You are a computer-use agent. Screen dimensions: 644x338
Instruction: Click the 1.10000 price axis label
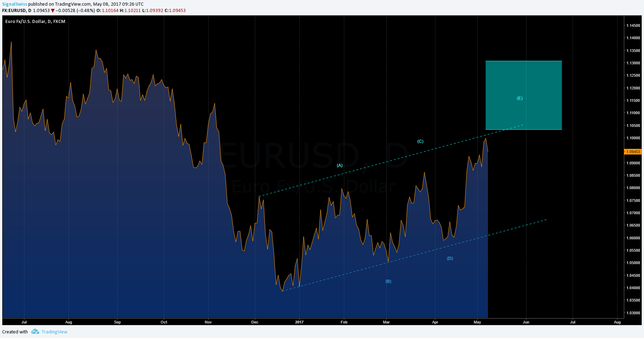(633, 138)
